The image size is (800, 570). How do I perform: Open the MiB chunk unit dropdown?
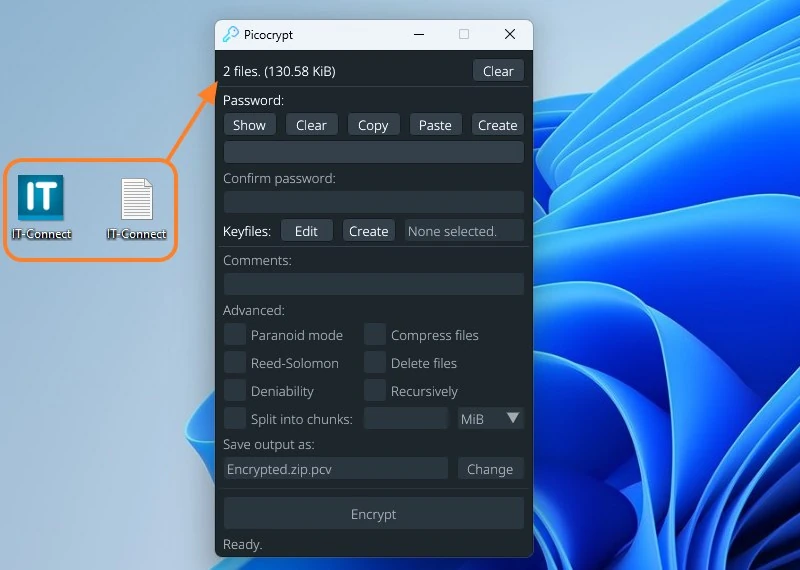click(491, 419)
